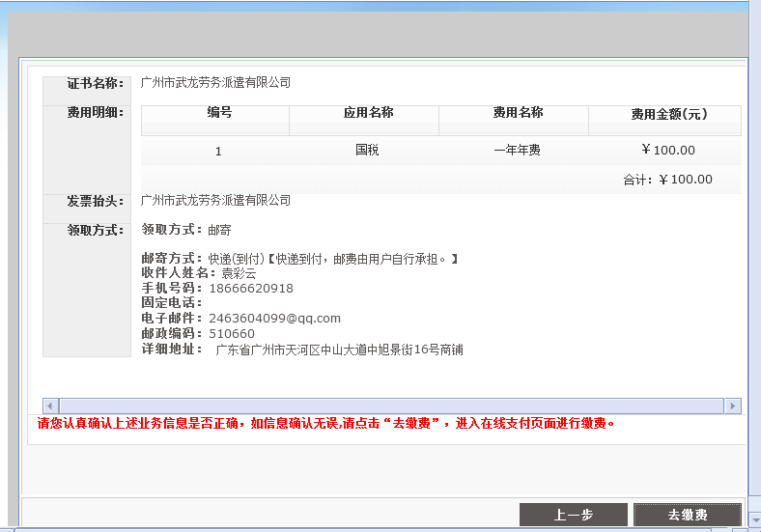
Task: Click the bold 领取方式 label in left column
Action: (96, 230)
